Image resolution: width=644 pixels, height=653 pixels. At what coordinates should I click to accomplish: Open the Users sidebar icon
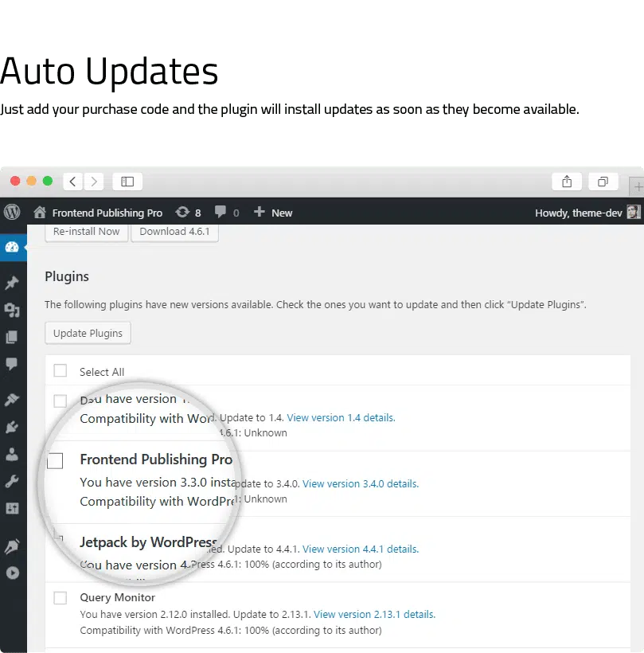coord(12,454)
